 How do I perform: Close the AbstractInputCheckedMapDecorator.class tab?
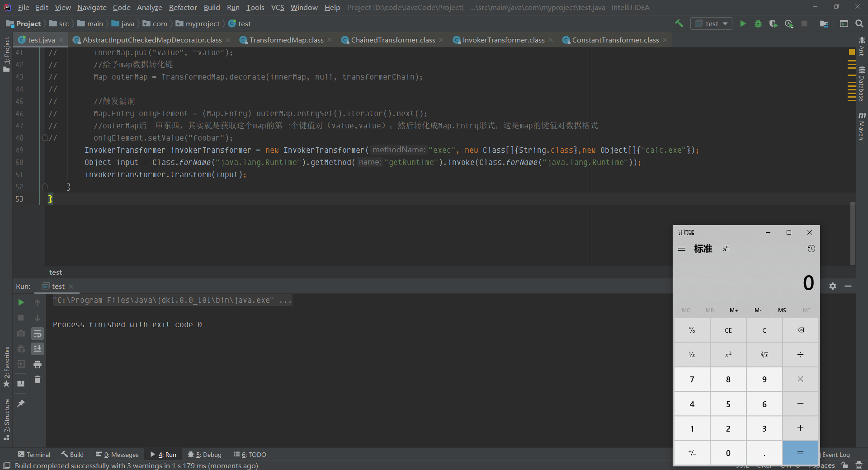coord(228,40)
